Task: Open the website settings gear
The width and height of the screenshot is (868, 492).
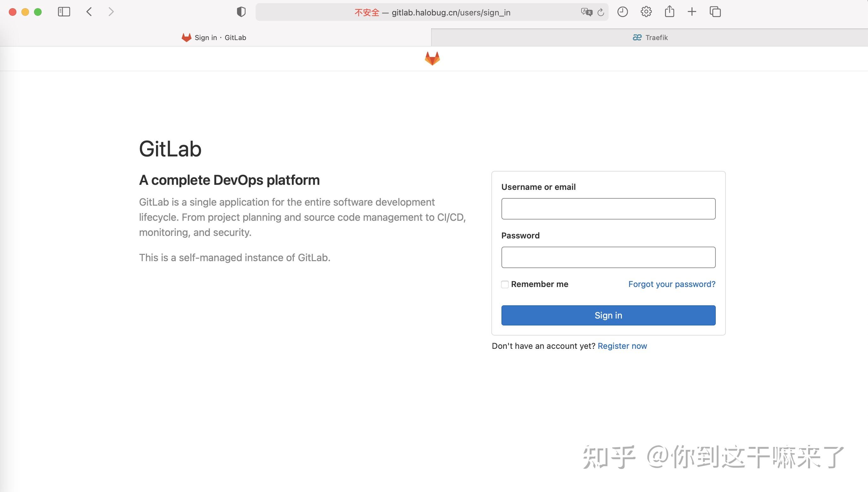Action: click(646, 11)
